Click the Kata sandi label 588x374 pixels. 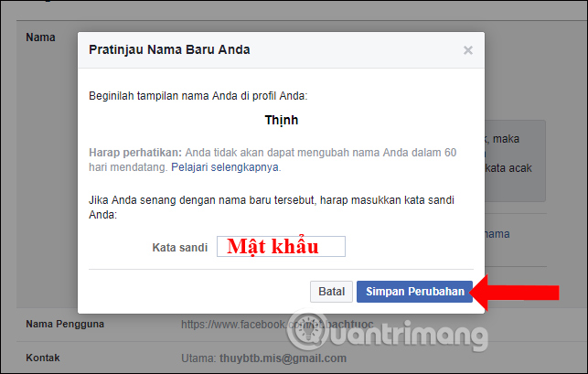click(179, 248)
